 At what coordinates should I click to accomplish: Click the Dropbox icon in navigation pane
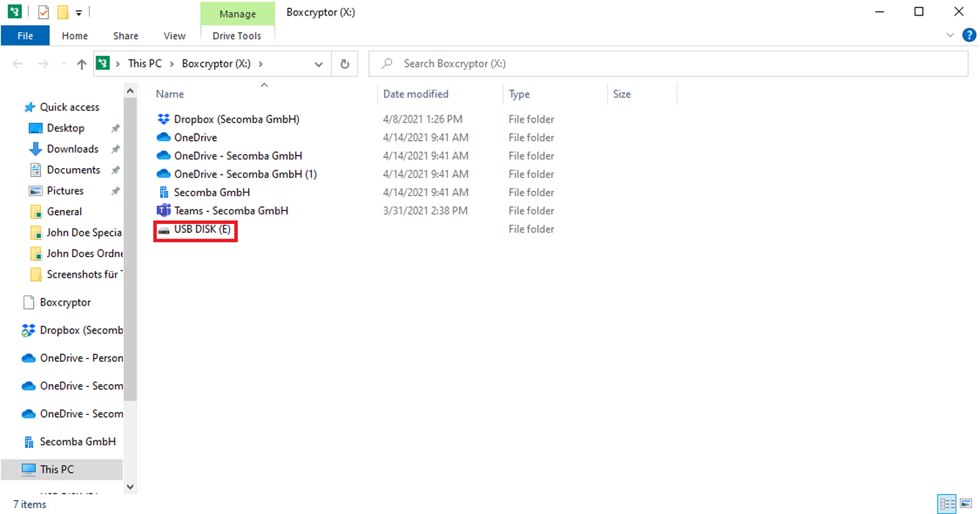click(x=29, y=330)
